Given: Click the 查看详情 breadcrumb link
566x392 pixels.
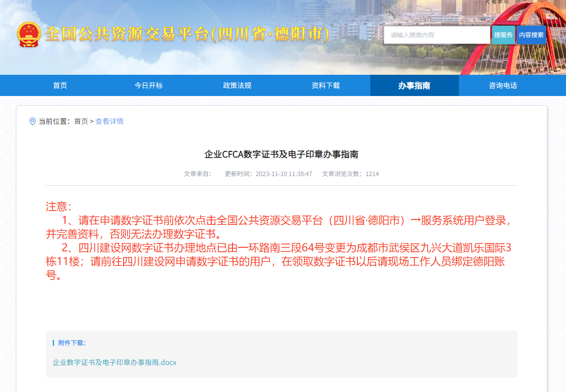Looking at the screenshot, I should (x=109, y=121).
